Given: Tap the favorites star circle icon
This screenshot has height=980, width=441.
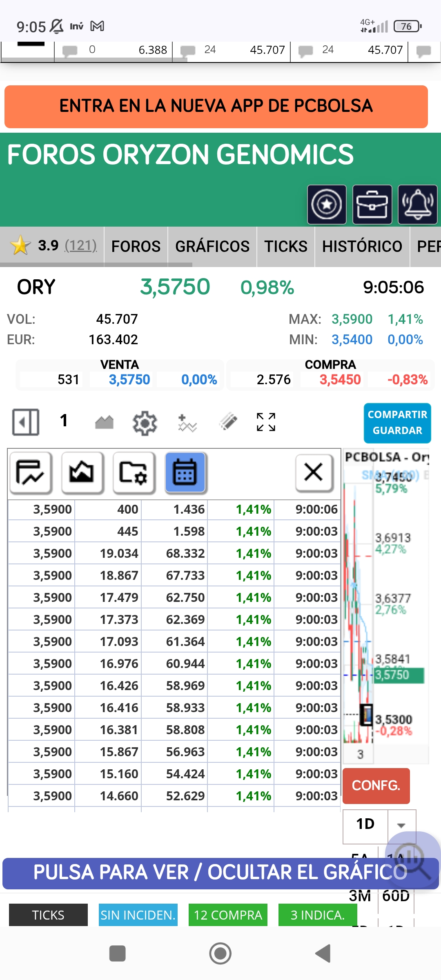Looking at the screenshot, I should pos(327,205).
